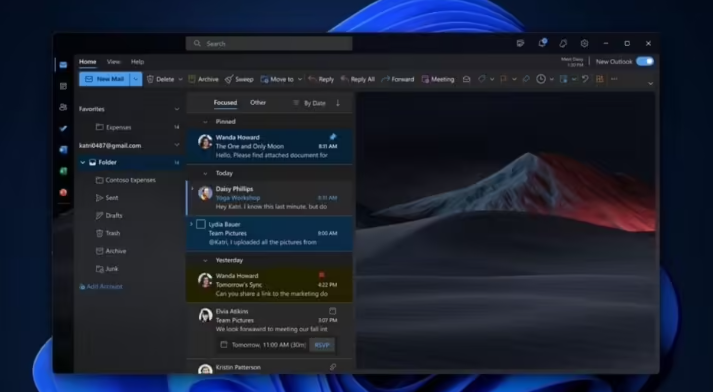Screen dimensions: 713x392
Task: Collapse the Today group
Action: click(x=205, y=173)
